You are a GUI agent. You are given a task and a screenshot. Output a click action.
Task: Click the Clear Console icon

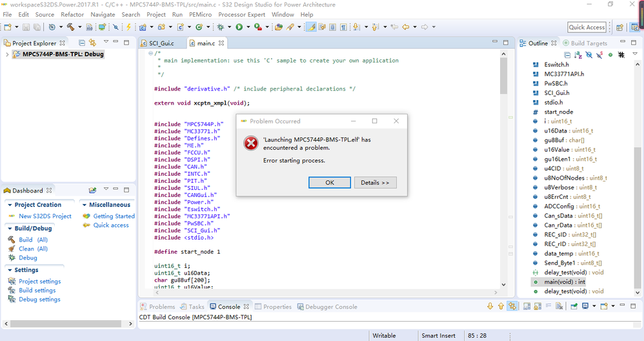tap(559, 306)
